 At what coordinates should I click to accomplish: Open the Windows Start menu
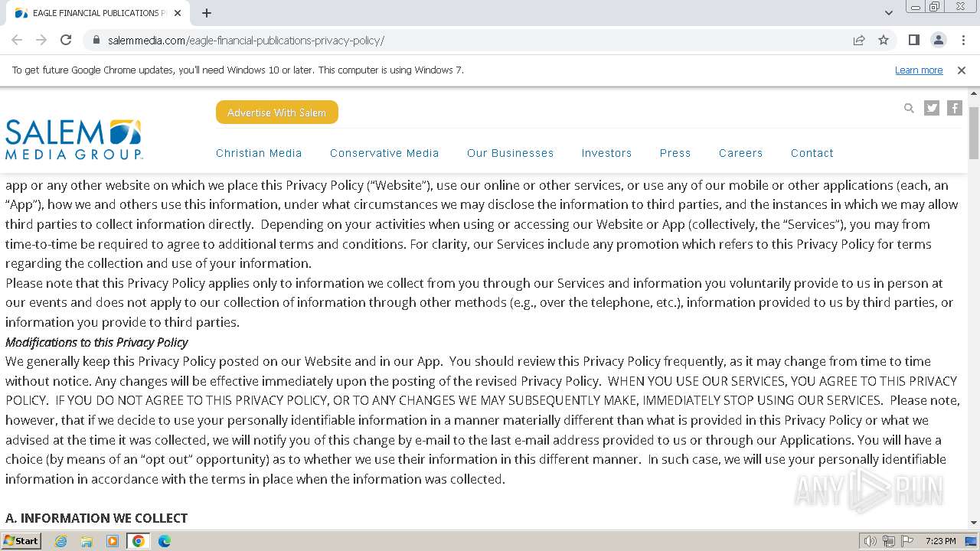(21, 540)
